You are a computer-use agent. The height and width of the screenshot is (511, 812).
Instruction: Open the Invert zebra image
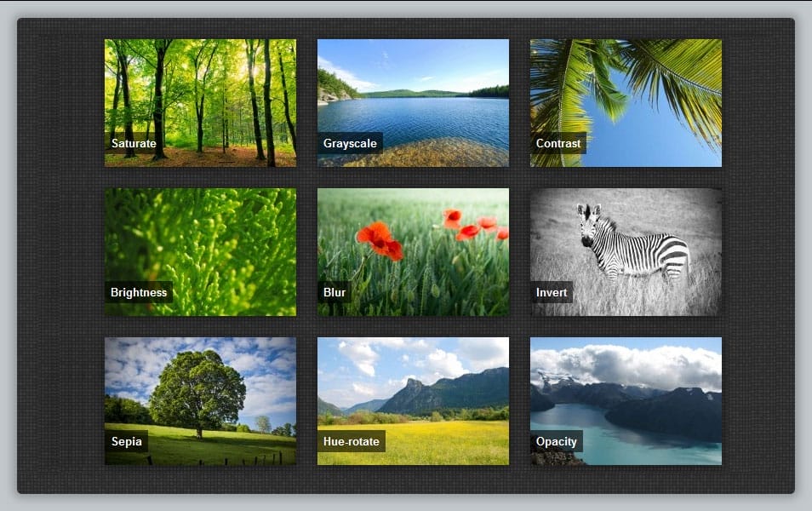(x=626, y=243)
